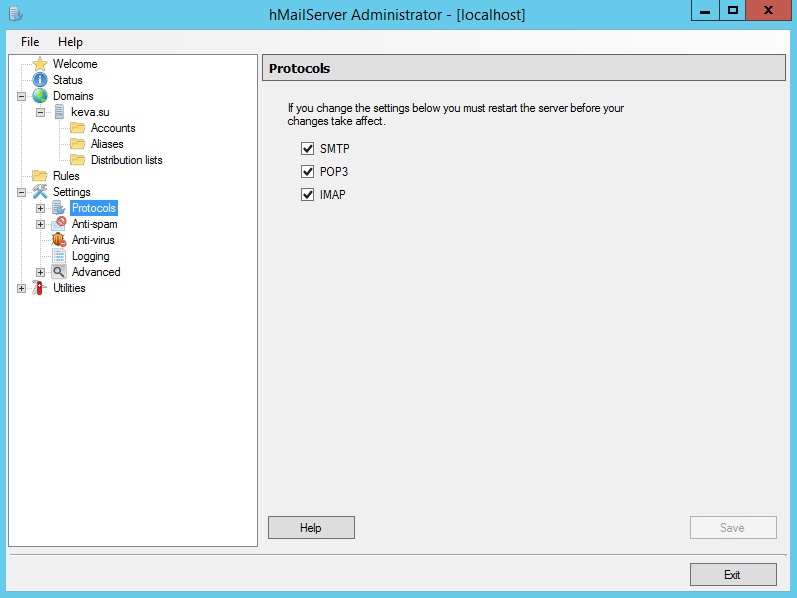The height and width of the screenshot is (598, 797).
Task: Click the Domains globe icon
Action: coord(40,96)
